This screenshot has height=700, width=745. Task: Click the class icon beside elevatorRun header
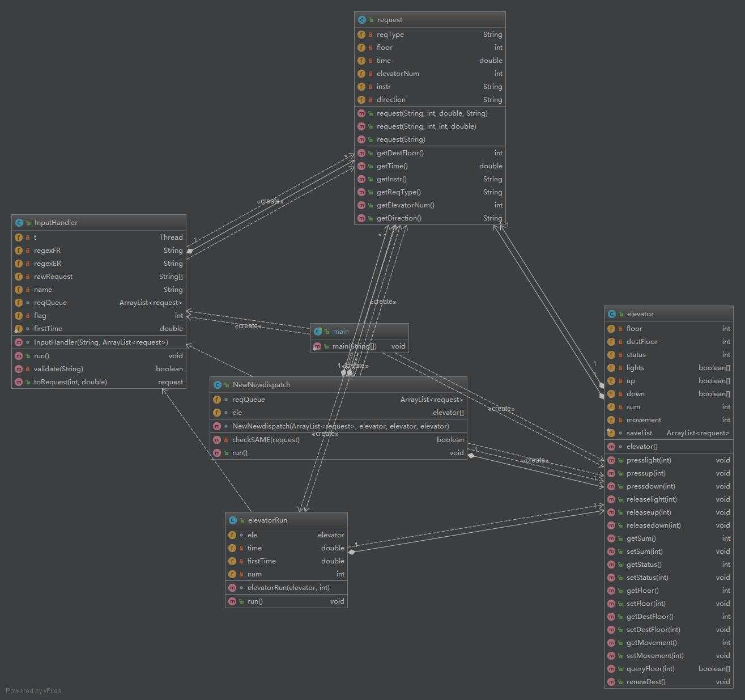pos(232,520)
